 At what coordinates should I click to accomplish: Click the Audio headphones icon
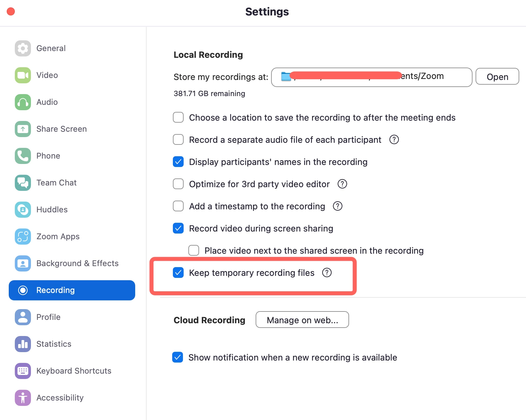pos(23,102)
